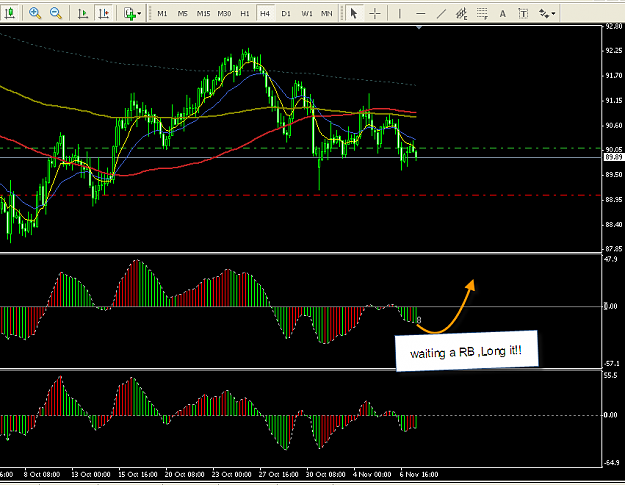Click time axis label 13 Oct 00:00

click(x=90, y=475)
